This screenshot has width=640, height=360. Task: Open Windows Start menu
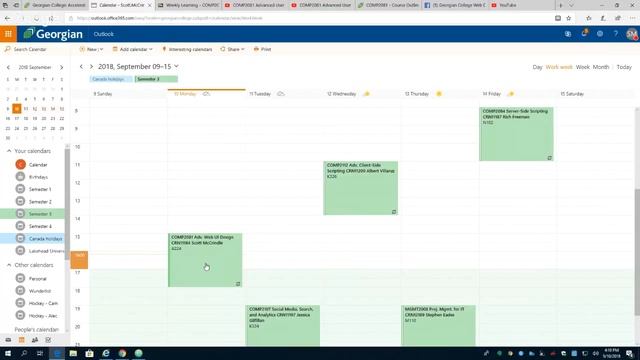click(x=8, y=353)
